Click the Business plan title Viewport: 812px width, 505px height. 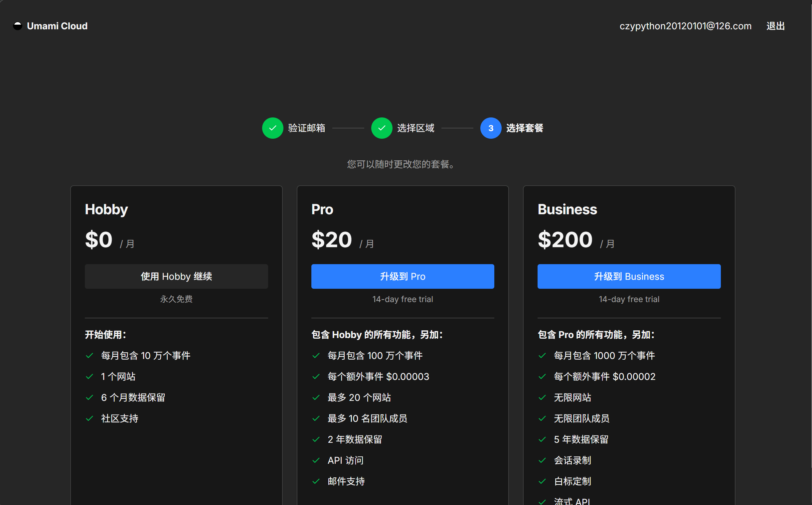[567, 209]
